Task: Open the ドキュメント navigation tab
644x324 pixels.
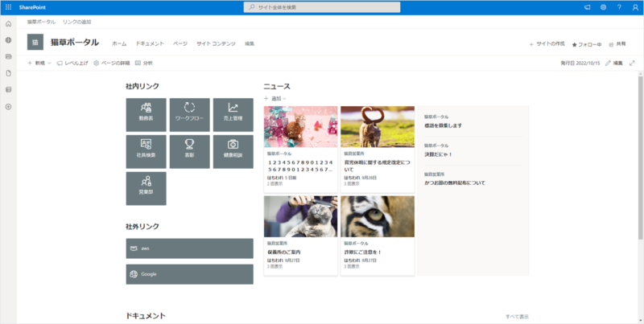Action: point(150,43)
